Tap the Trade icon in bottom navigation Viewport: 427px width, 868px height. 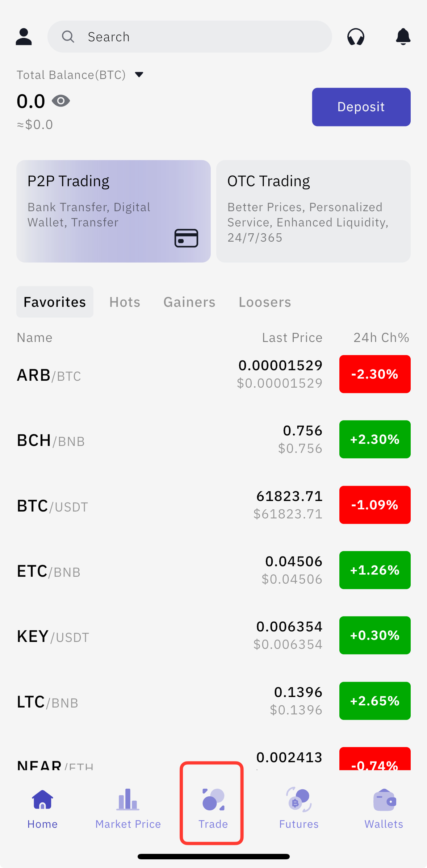click(213, 800)
